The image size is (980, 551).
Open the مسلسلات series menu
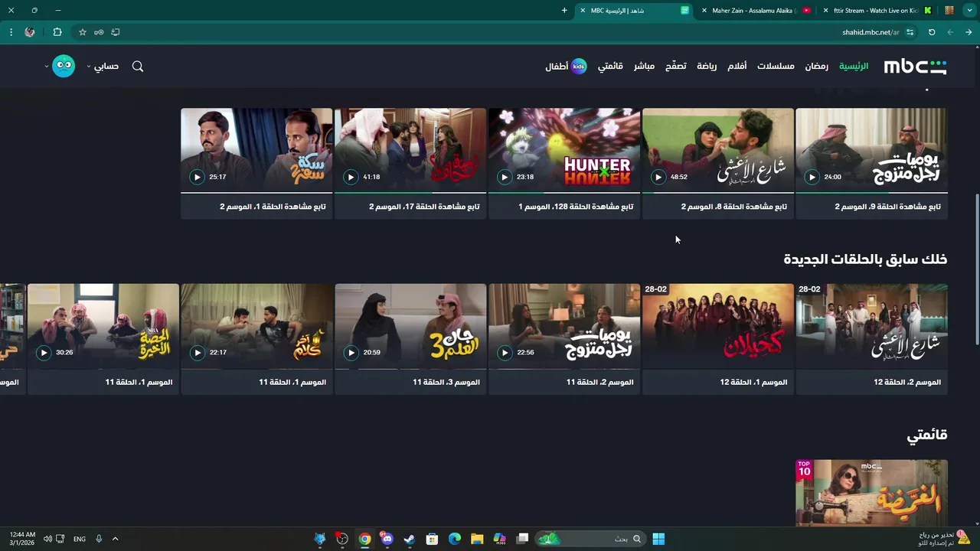click(x=776, y=67)
